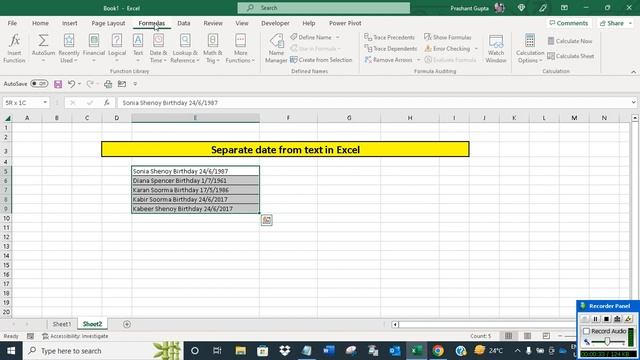Switch to Page Layout view icon
Image resolution: width=640 pixels, height=360 pixels.
click(x=527, y=336)
